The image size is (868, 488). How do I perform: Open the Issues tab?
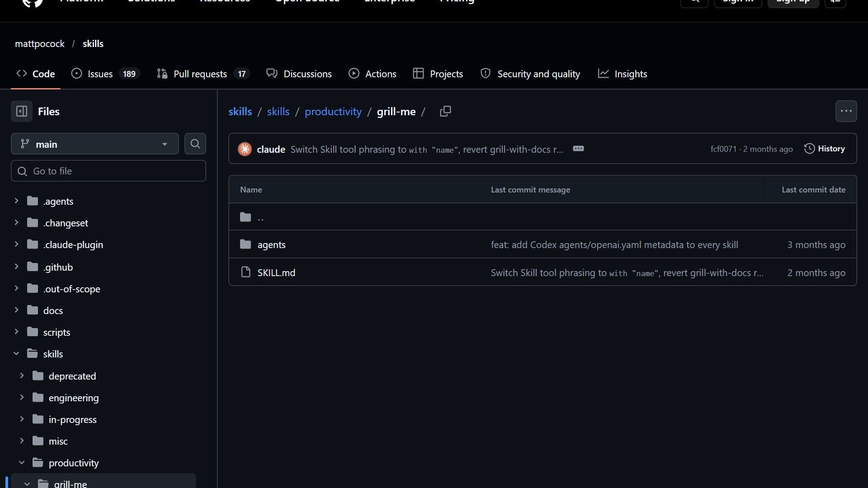pyautogui.click(x=105, y=74)
